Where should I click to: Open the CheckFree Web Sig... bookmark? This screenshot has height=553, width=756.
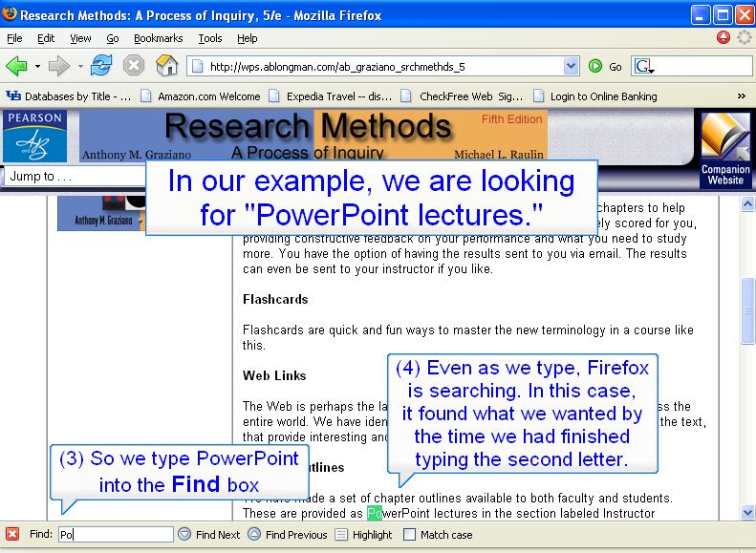[462, 96]
